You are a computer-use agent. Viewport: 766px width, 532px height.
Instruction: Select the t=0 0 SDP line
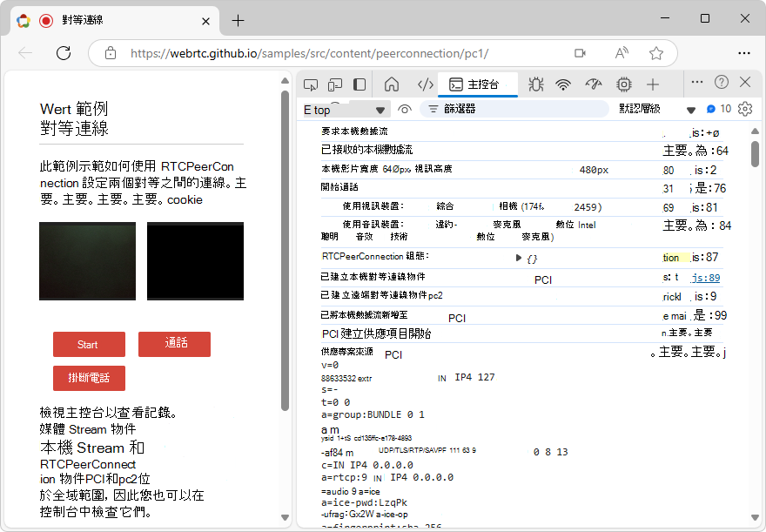tap(336, 402)
